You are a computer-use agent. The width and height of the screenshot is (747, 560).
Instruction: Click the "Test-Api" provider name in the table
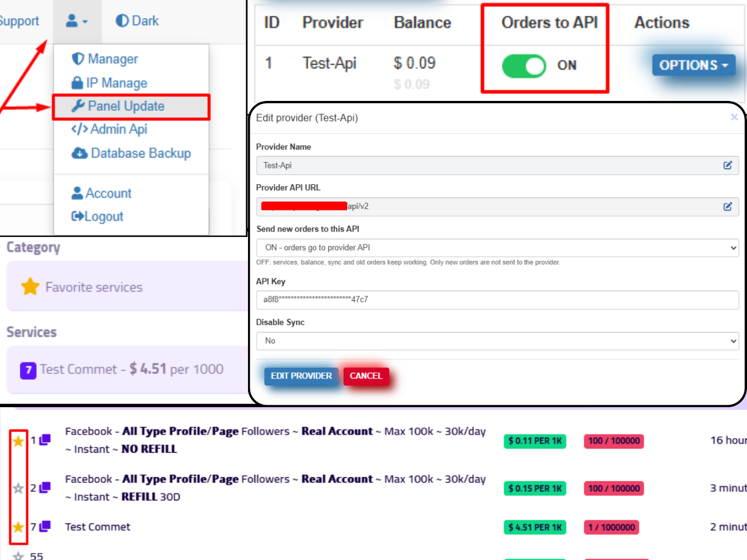point(329,63)
